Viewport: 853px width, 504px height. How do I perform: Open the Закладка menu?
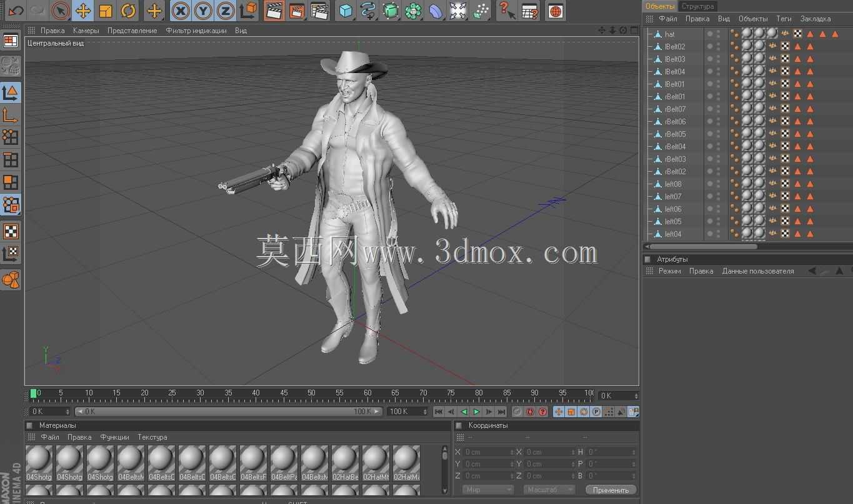816,19
